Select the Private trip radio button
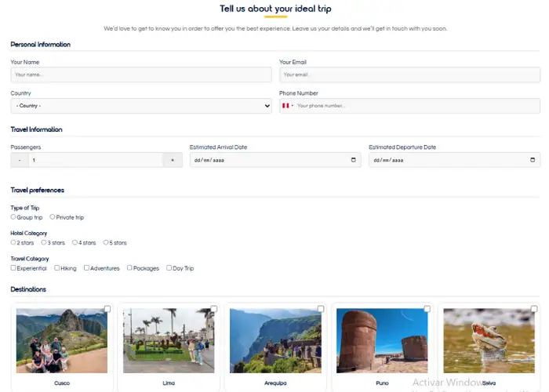The height and width of the screenshot is (392, 549). point(53,217)
